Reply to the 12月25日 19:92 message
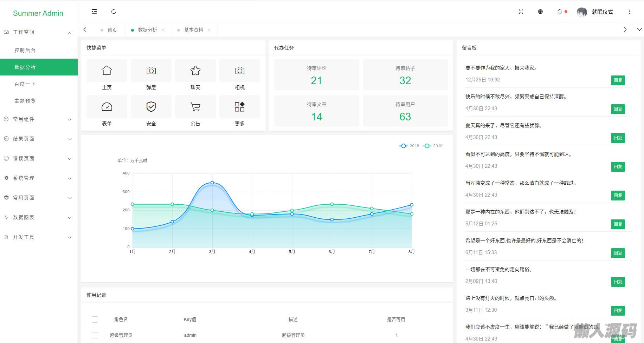 pyautogui.click(x=618, y=80)
